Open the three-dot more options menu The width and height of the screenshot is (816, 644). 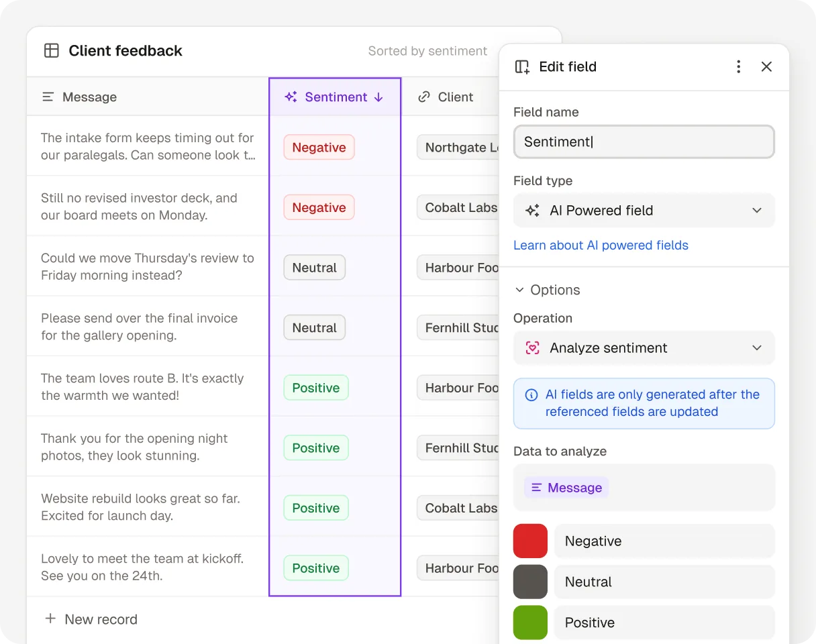[738, 66]
